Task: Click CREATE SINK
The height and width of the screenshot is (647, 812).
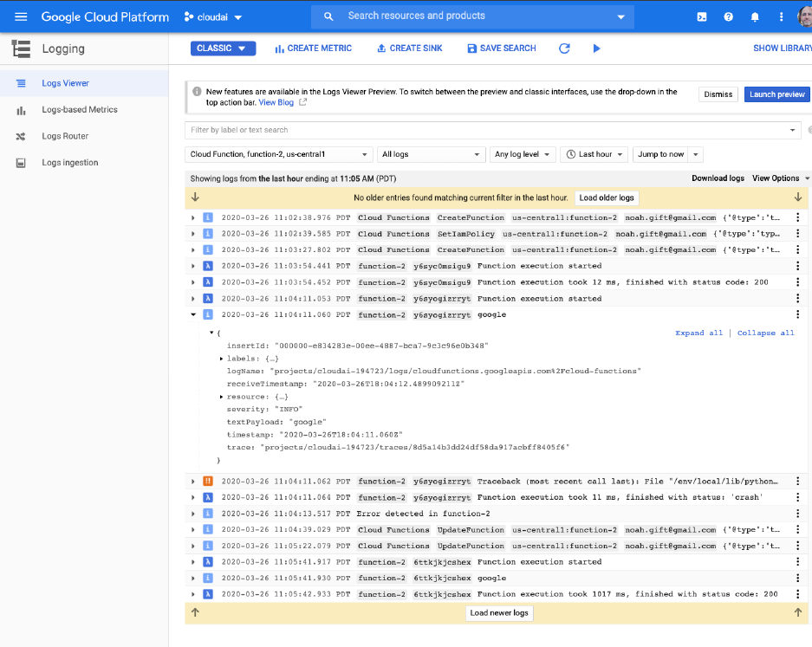Action: (x=410, y=49)
